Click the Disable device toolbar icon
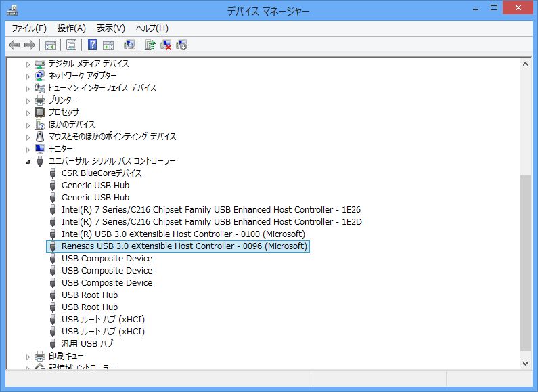This screenshot has width=538, height=392. pyautogui.click(x=181, y=45)
